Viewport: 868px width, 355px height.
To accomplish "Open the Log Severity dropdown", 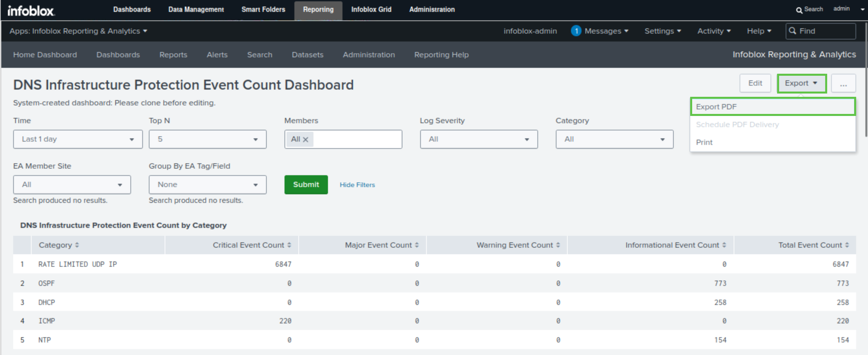I will 478,139.
